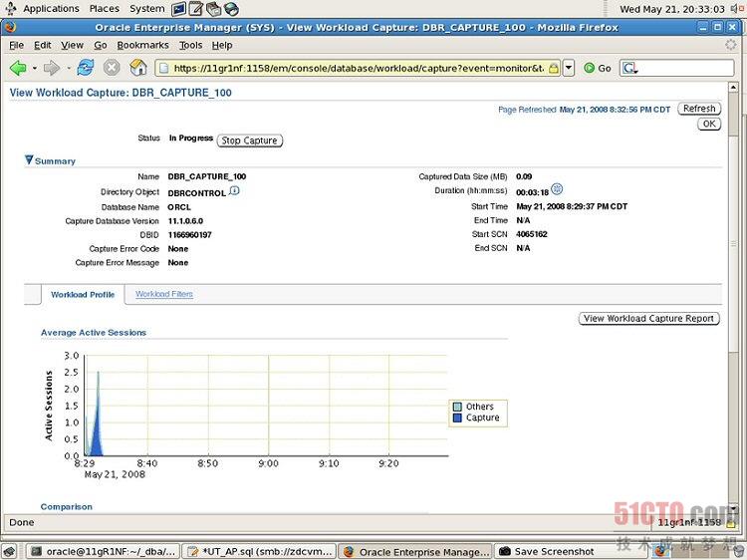
Task: Click the browser Back arrow button
Action: tap(18, 68)
